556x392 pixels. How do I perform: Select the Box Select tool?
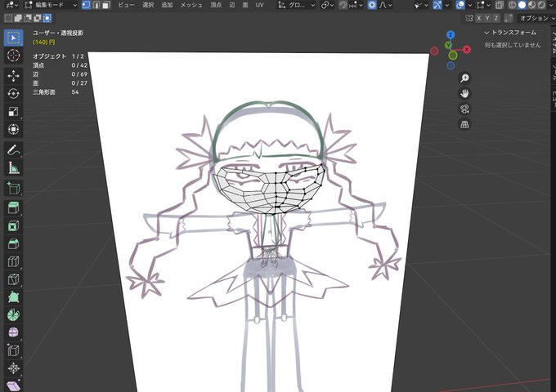coord(13,38)
